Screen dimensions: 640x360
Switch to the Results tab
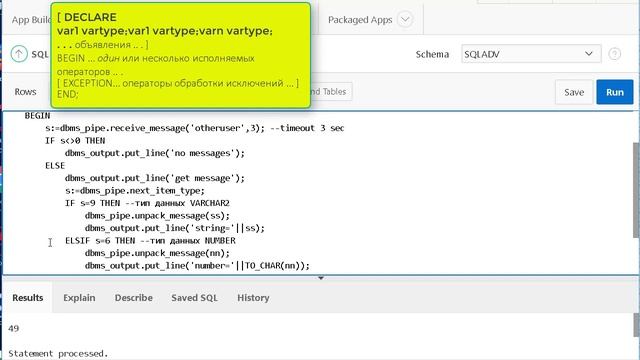(x=28, y=298)
